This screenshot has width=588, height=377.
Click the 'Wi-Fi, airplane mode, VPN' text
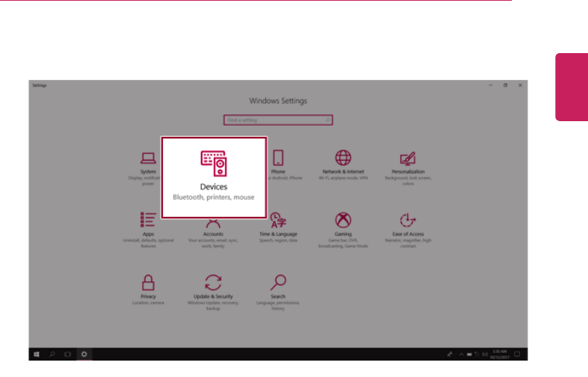click(x=343, y=178)
